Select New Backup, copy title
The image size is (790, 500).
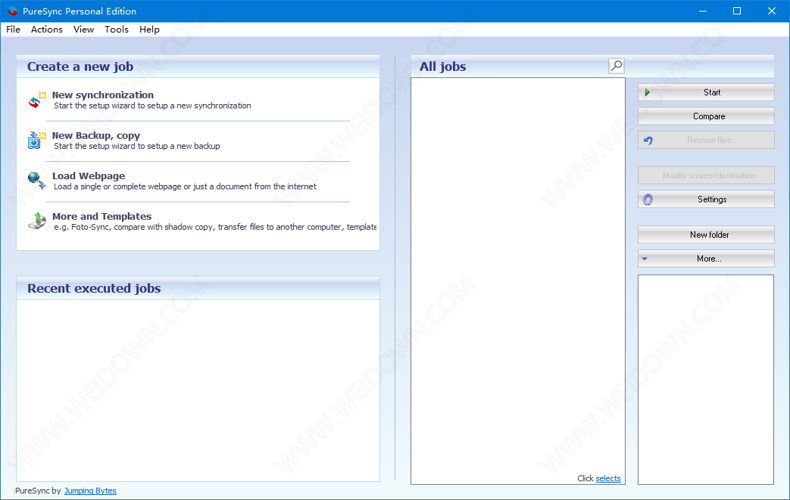96,135
